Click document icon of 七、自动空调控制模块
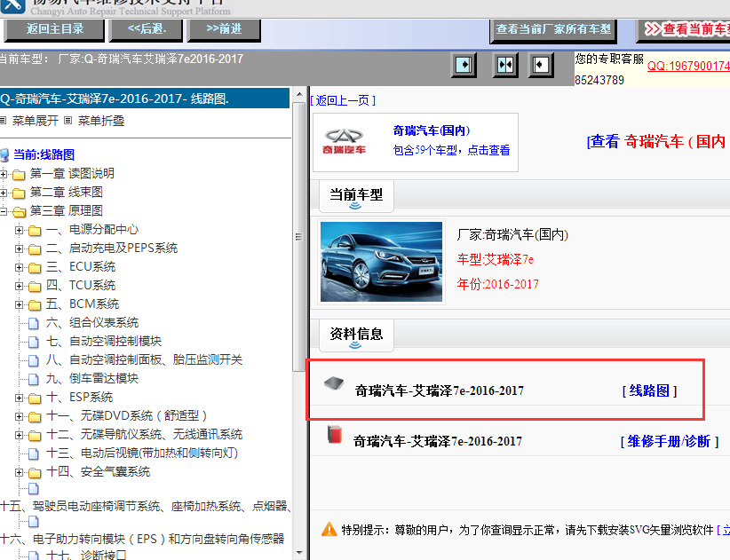730x560 pixels. tap(34, 342)
